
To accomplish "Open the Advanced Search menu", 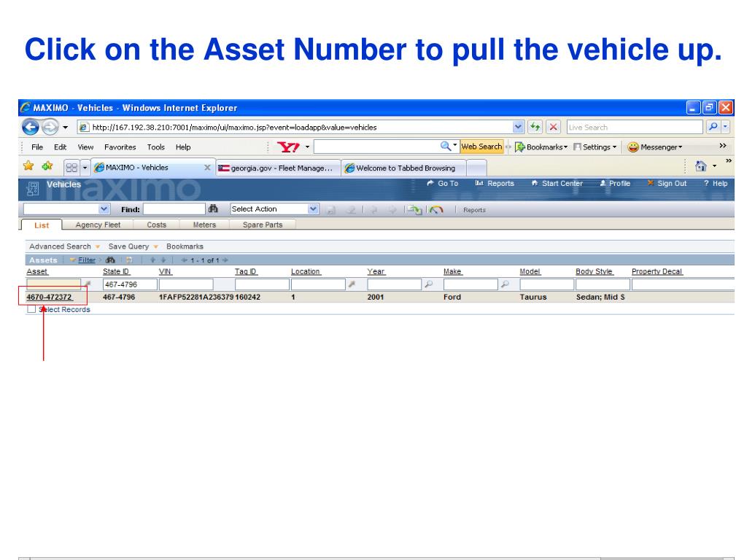I will click(64, 246).
